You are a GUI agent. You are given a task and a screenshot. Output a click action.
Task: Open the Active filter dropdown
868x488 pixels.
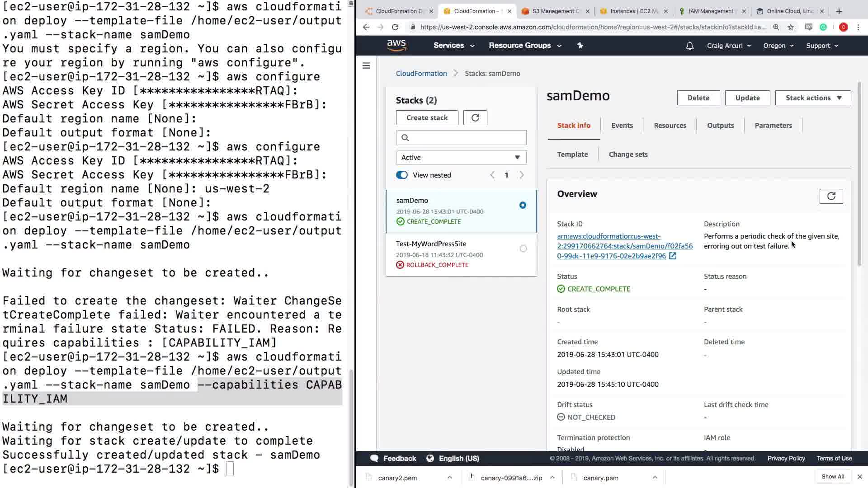(x=461, y=157)
